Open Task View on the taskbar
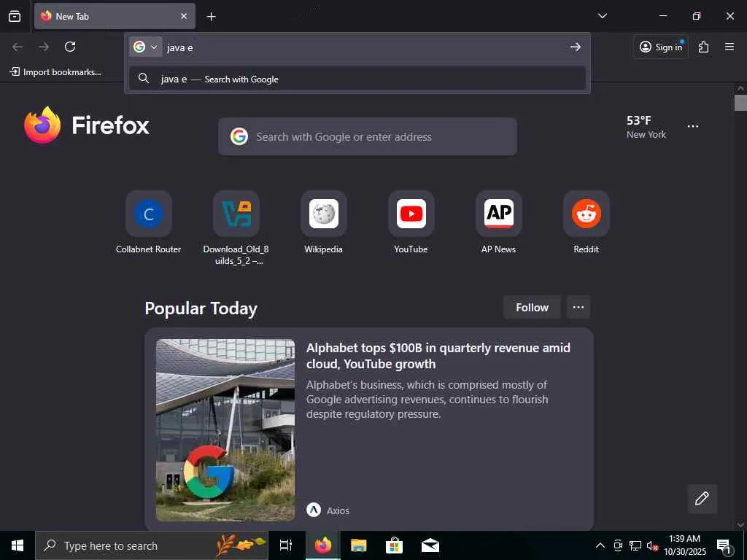 point(286,545)
